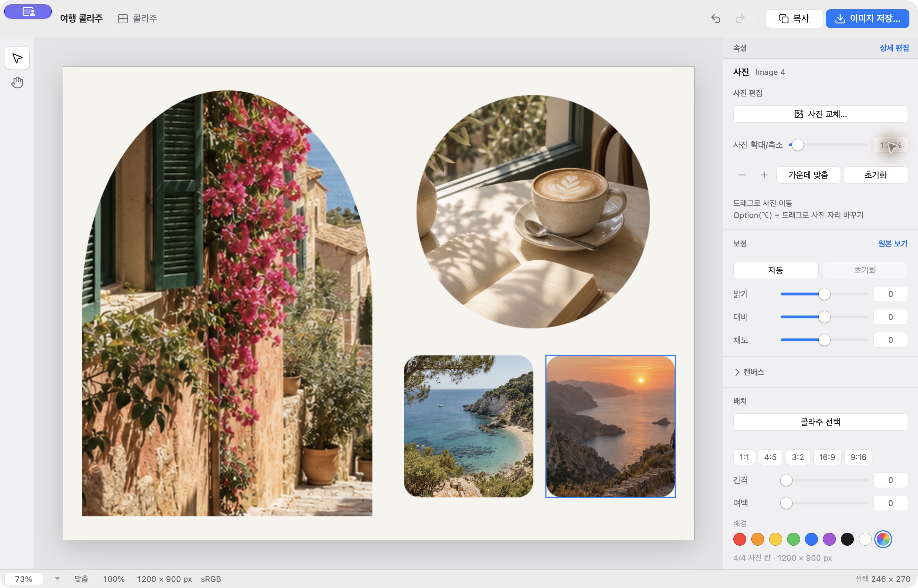The image size is (918, 588).
Task: Choose the 16:9 aspect ratio
Action: click(x=827, y=457)
